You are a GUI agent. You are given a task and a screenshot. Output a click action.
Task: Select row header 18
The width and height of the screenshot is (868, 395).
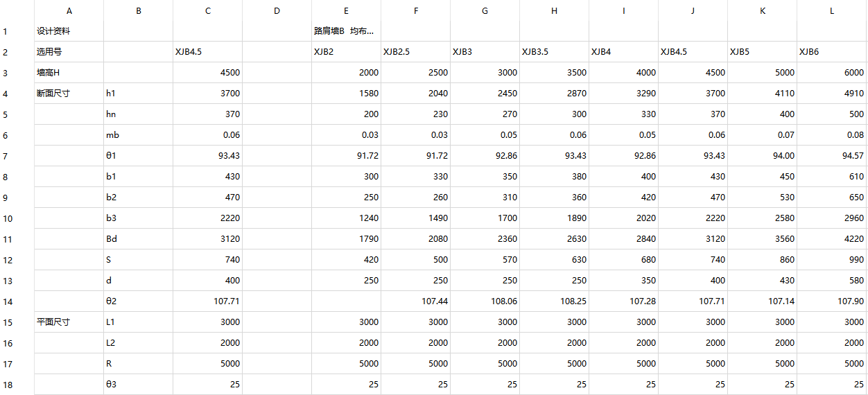[x=17, y=385]
